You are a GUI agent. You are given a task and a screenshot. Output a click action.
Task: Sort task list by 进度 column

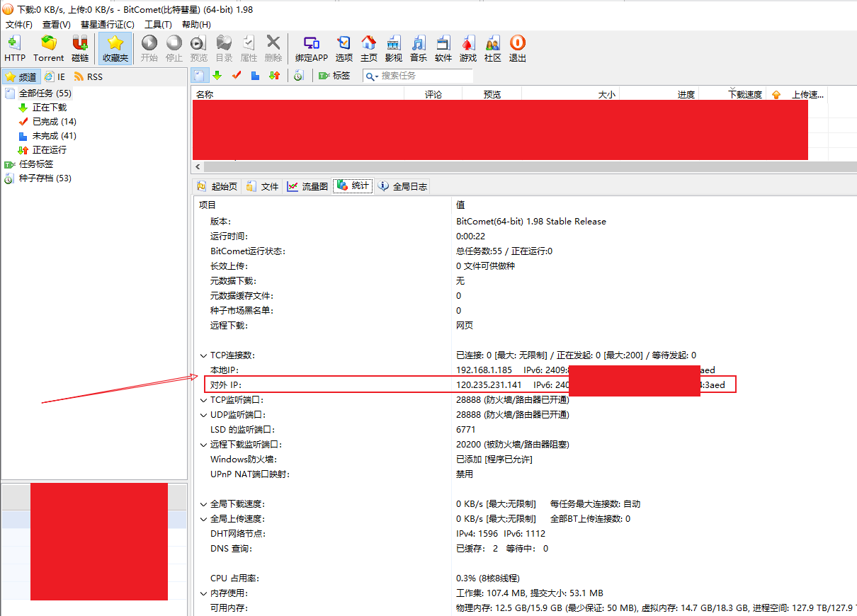coord(659,94)
